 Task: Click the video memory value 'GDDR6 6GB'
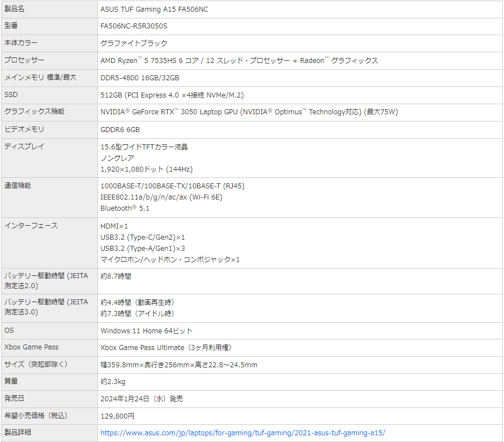coord(120,130)
